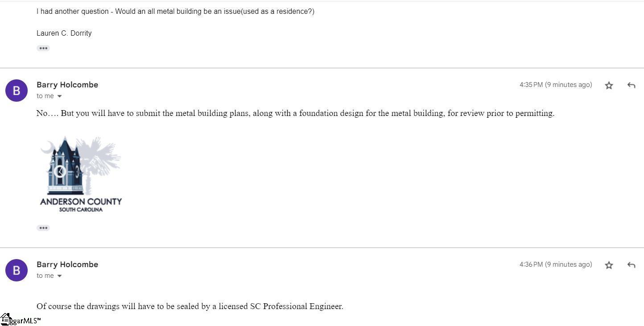The height and width of the screenshot is (326, 644).
Task: Expand trimmed content below Lauren C. Dorrity signature
Action: click(43, 48)
